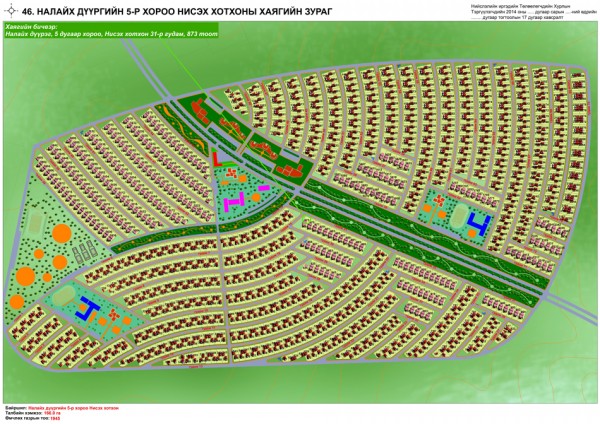Click the oval sports field in the southwest park
The width and height of the screenshot is (600, 424).
pos(66,293)
